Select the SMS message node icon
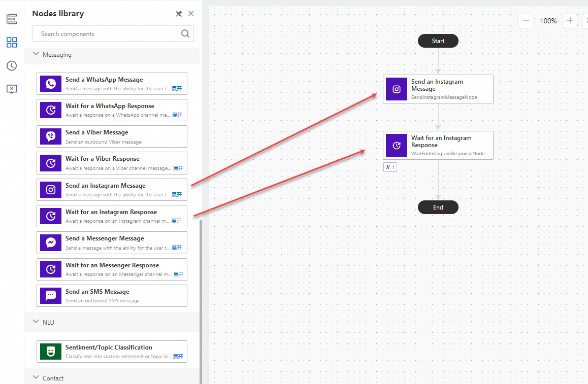 (x=51, y=296)
